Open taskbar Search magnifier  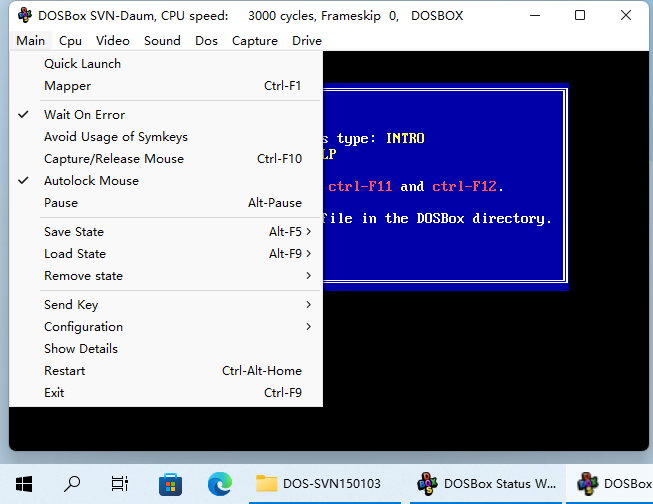72,484
